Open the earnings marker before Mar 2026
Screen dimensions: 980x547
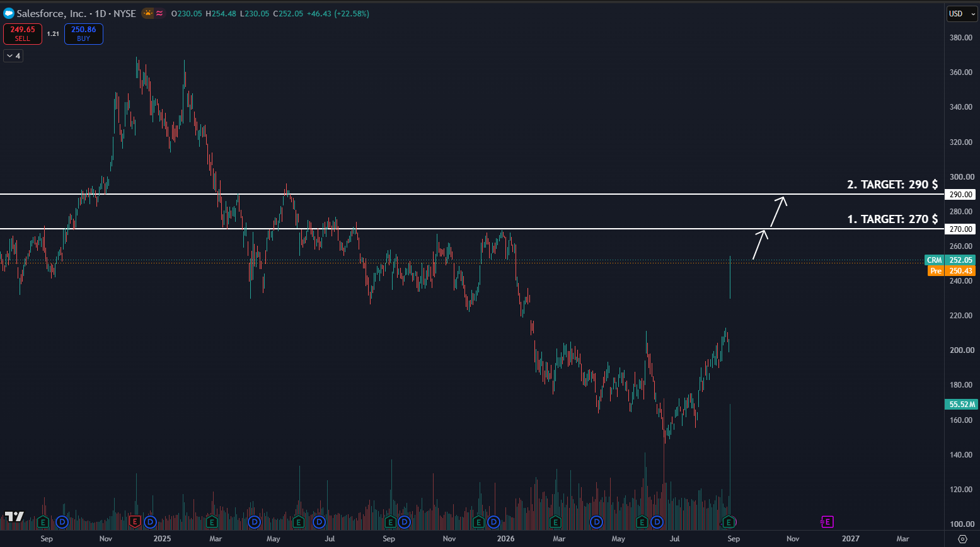click(555, 522)
